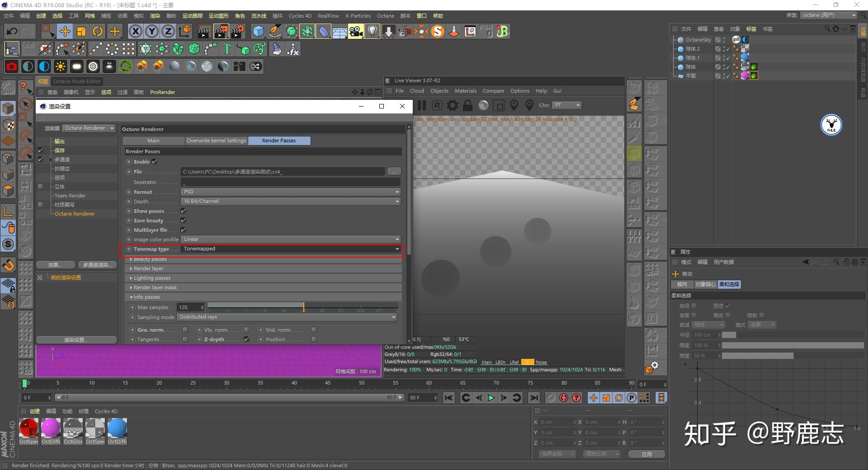This screenshot has width=868, height=470.
Task: Add the cube primitive object icon
Action: click(258, 31)
